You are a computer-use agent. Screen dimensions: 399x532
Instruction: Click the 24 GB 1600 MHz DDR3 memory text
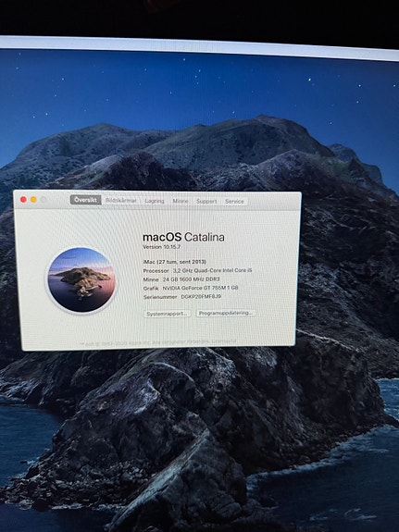coord(192,279)
